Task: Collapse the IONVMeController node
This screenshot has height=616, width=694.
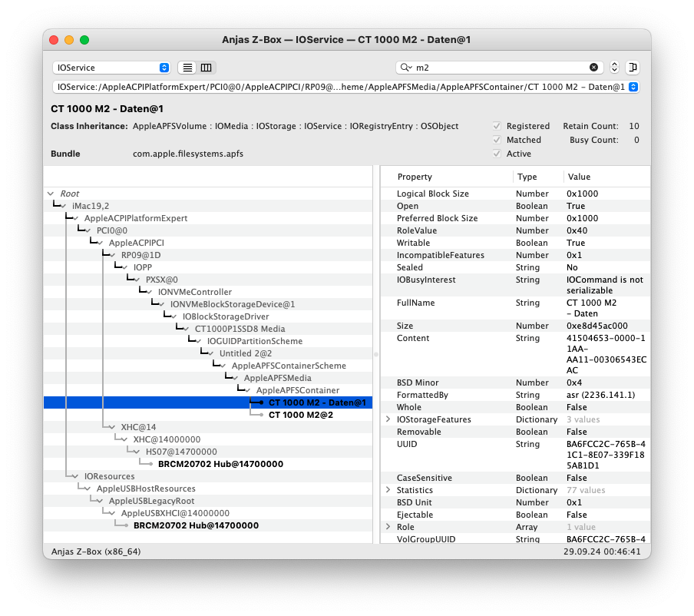Action: coord(149,292)
